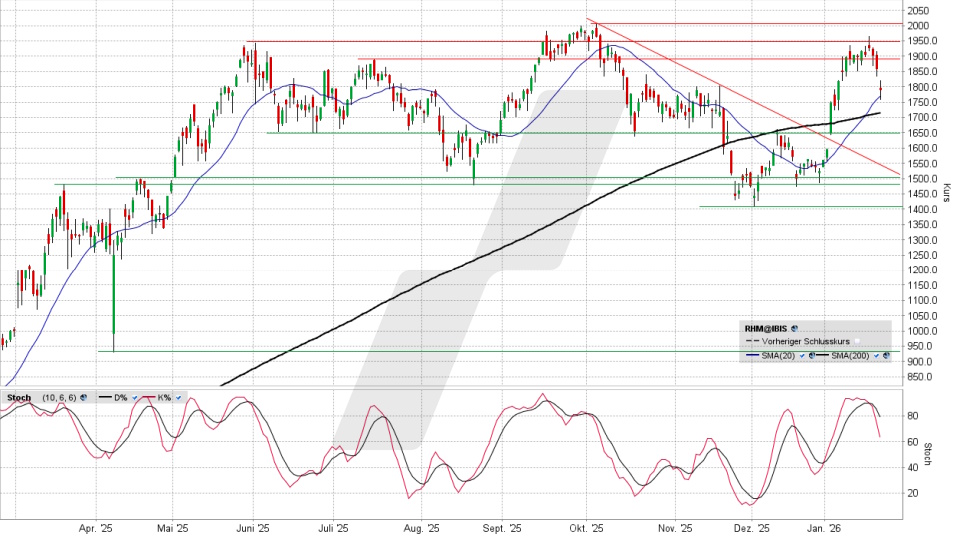Click the RHM@IBIS symbol label
Screen dimensions: 960x540
click(765, 327)
